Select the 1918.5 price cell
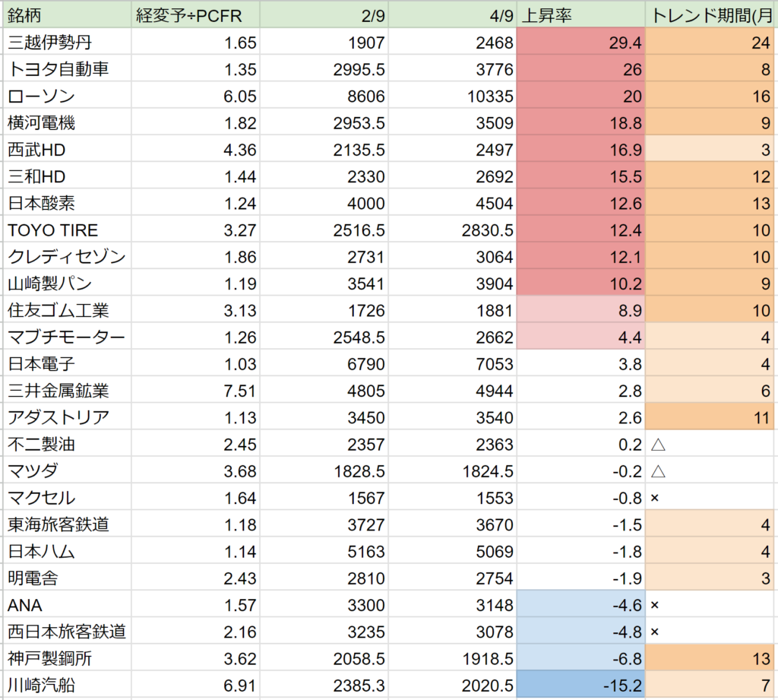 click(x=453, y=659)
